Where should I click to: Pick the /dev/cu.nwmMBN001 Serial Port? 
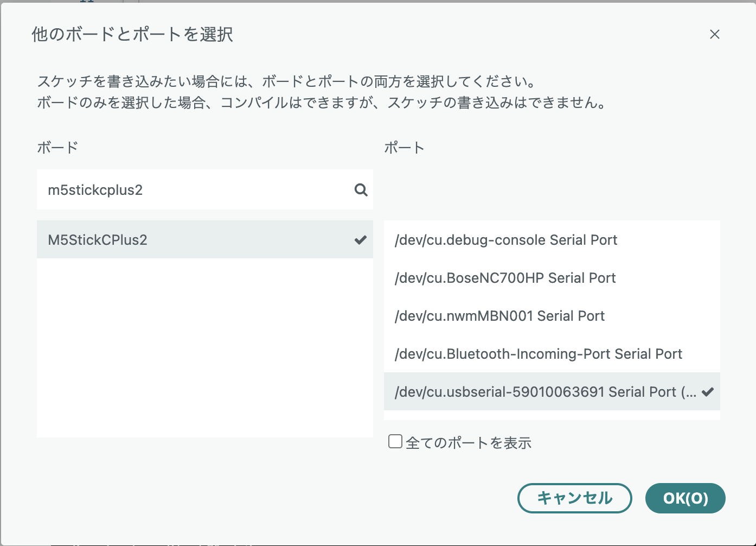pos(552,315)
